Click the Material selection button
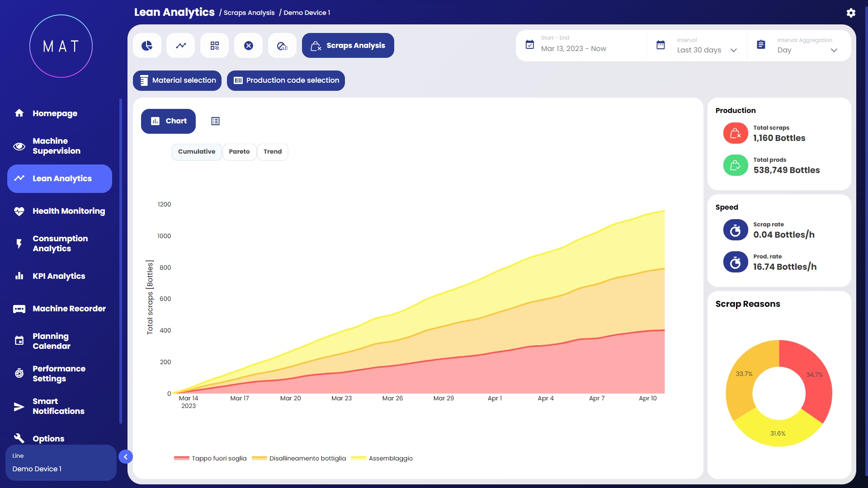This screenshot has height=488, width=868. (x=177, y=80)
